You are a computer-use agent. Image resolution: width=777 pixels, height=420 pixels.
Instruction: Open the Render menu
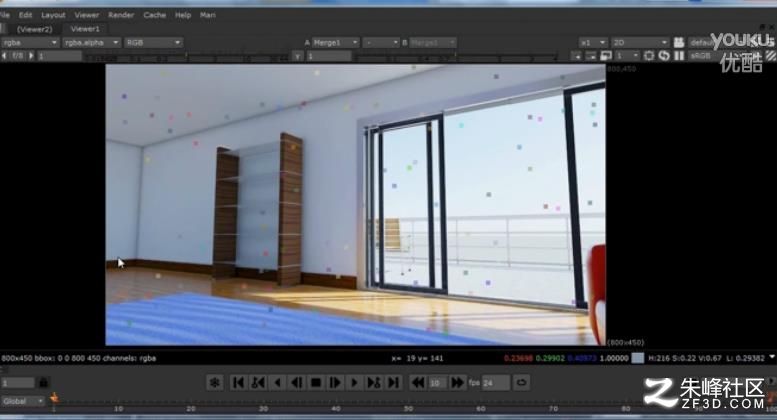[121, 15]
